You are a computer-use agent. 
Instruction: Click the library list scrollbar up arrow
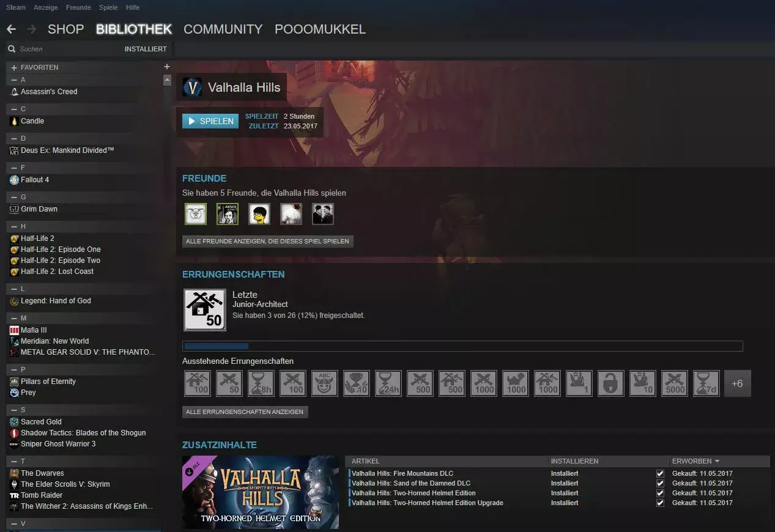point(167,80)
